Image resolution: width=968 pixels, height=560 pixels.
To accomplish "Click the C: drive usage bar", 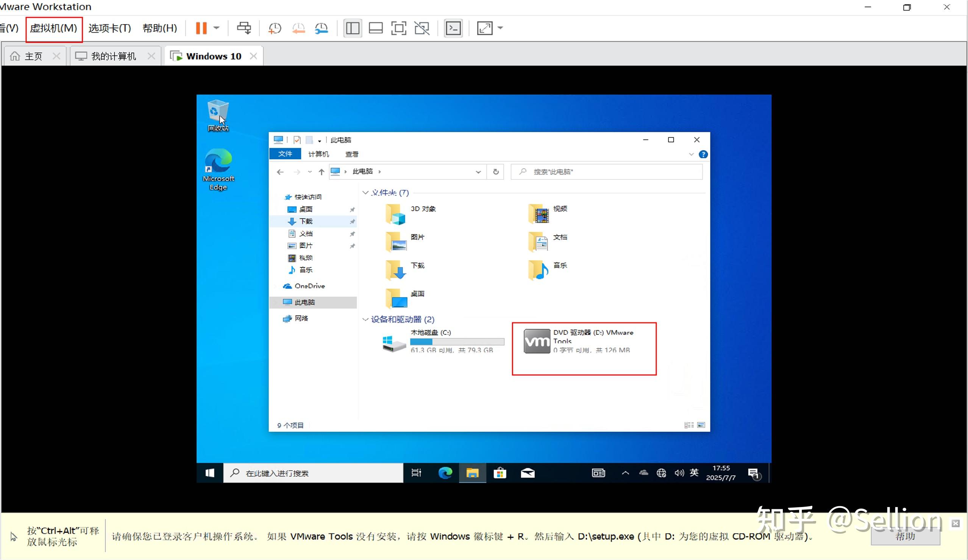I will pos(457,342).
